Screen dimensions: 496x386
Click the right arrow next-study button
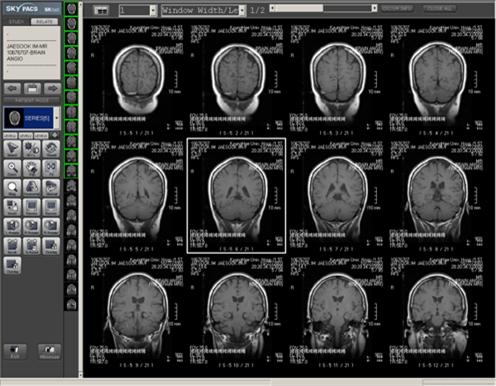click(x=52, y=89)
